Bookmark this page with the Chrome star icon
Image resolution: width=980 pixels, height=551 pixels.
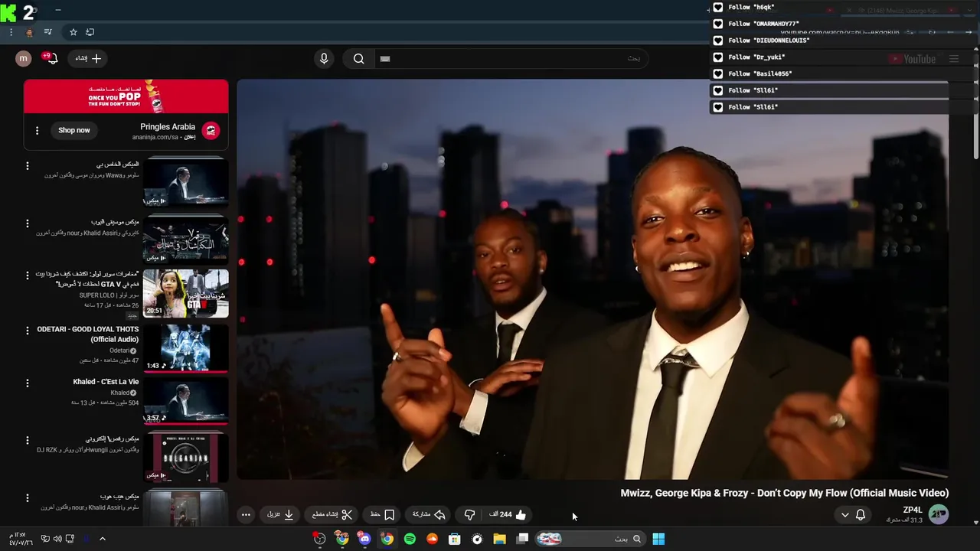(73, 32)
